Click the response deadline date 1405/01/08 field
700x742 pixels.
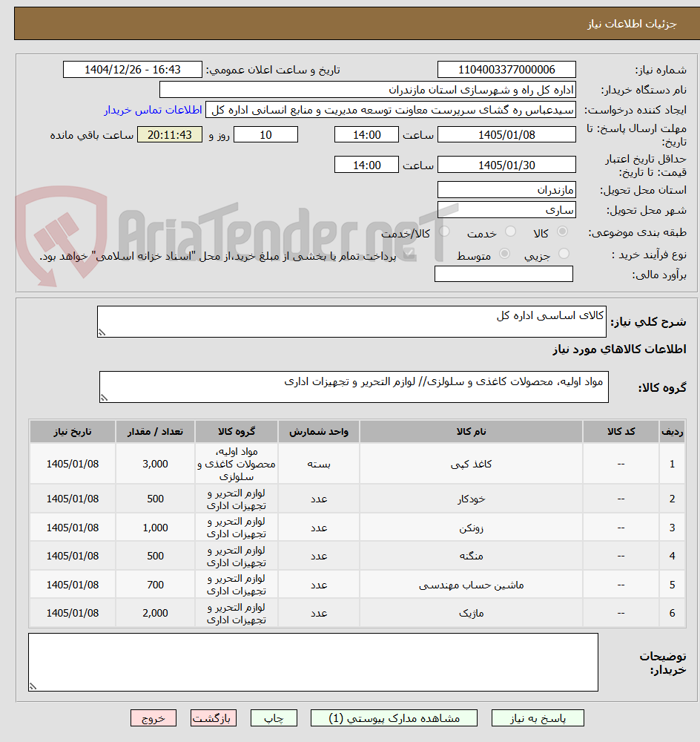(x=506, y=135)
